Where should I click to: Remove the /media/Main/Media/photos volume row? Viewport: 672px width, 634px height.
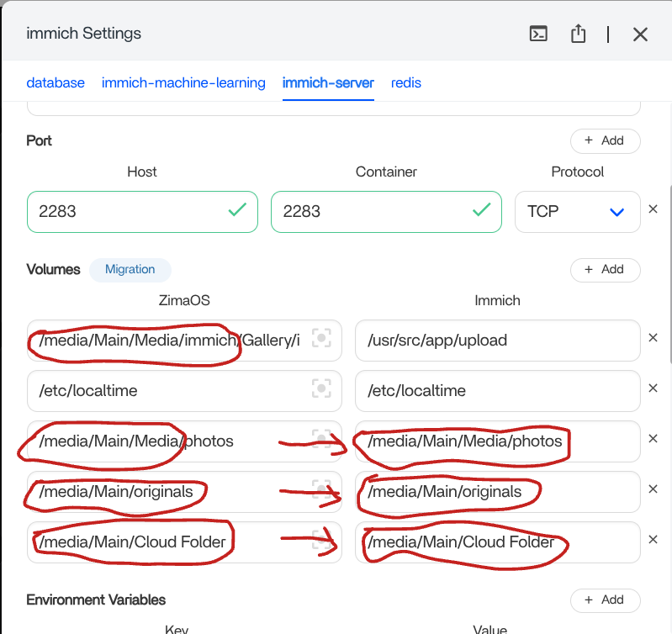pos(653,438)
